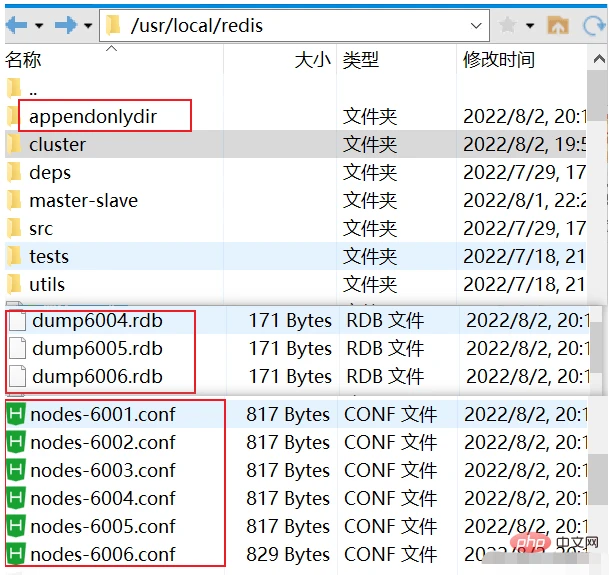Open the bookmark dropdown arrow
The image size is (609, 575).
tap(530, 26)
